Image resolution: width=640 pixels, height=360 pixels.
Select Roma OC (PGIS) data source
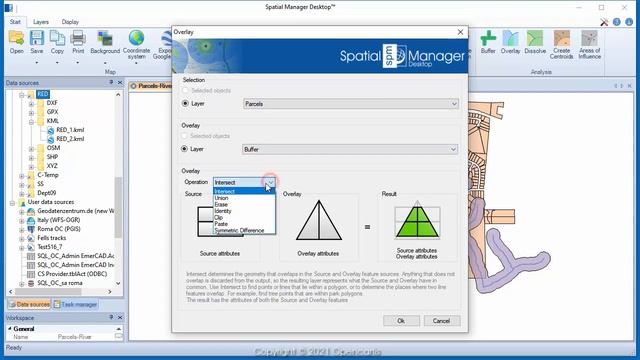pos(59,229)
